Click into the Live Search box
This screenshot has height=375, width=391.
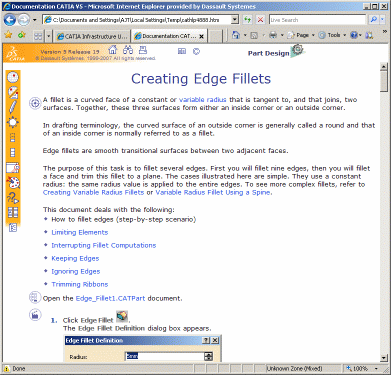317,20
